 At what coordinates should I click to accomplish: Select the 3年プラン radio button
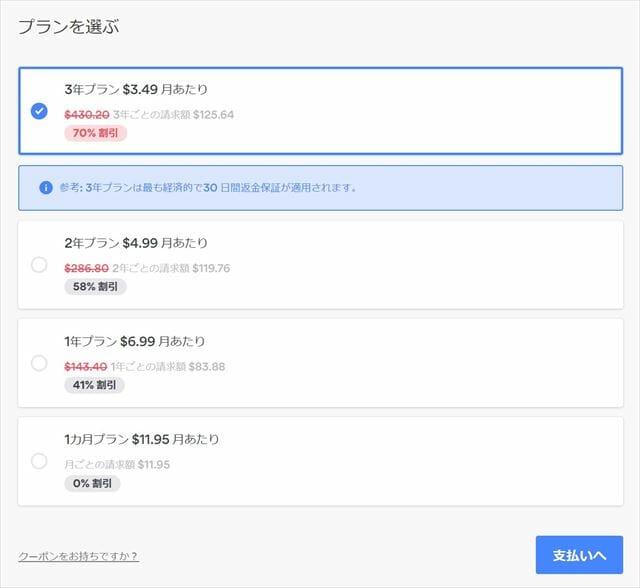pos(39,111)
